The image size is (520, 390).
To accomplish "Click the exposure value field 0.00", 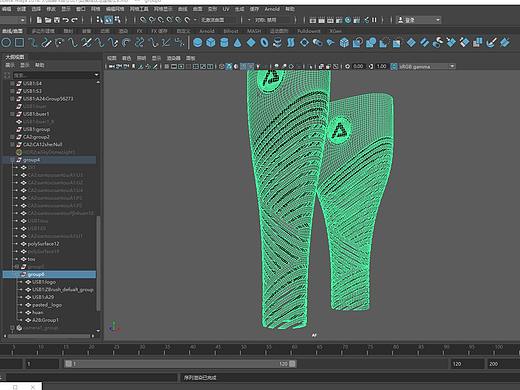I will 358,66.
